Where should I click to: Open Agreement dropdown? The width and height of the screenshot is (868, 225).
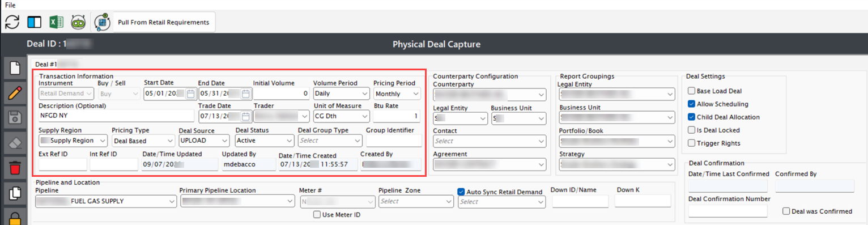point(490,164)
